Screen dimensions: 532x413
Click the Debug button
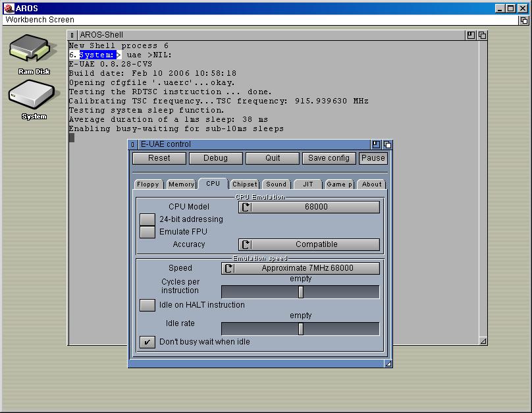(x=216, y=158)
